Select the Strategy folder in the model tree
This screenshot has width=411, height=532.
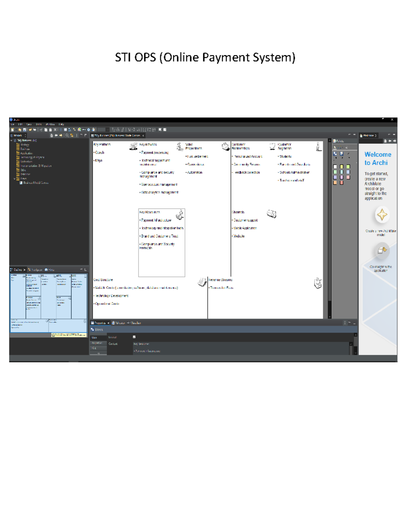tap(23, 145)
